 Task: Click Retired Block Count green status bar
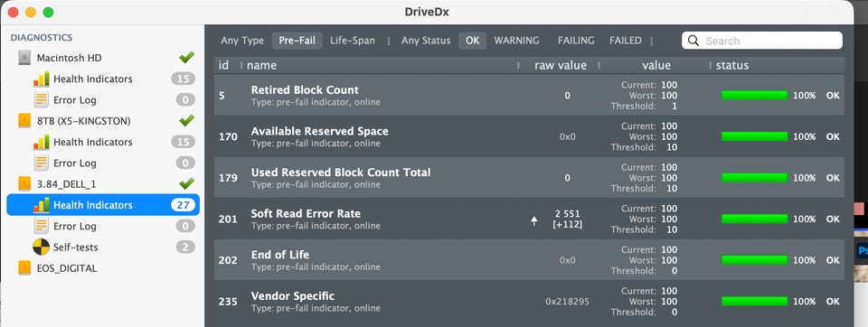point(754,95)
